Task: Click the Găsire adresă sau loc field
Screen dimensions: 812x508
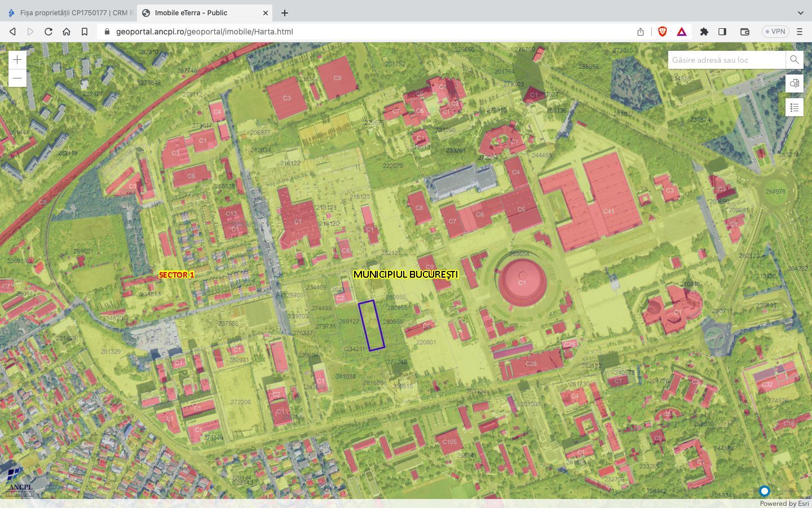Action: coord(726,60)
